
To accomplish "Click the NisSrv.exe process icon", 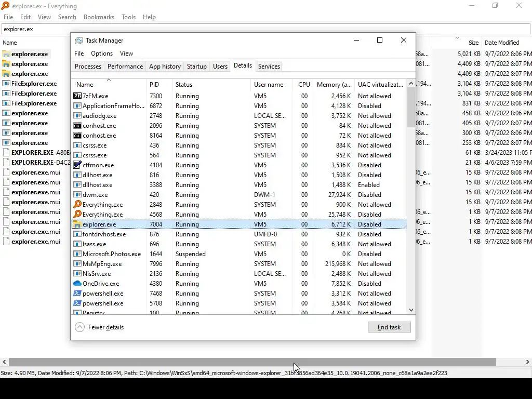I will click(x=77, y=273).
